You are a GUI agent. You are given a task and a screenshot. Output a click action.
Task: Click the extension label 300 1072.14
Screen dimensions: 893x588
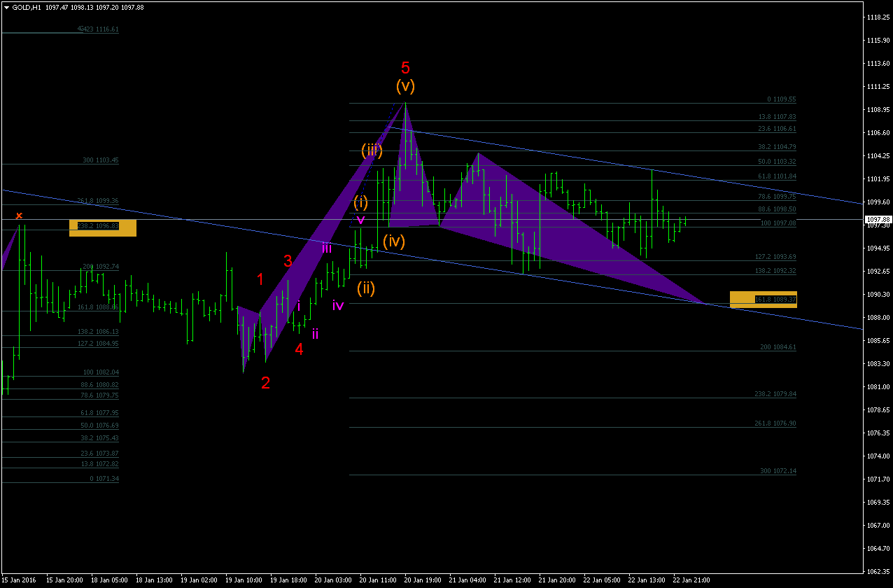coord(779,471)
